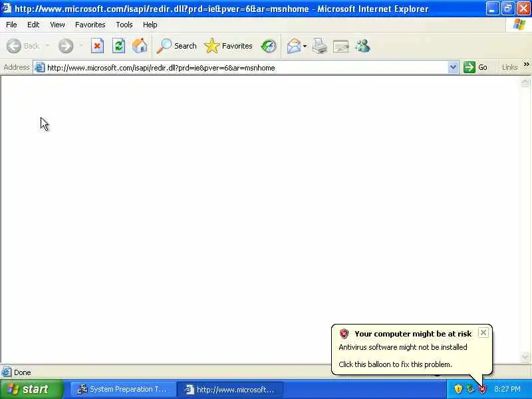532x399 pixels.
Task: Click the status bar page icon
Action: (x=6, y=372)
